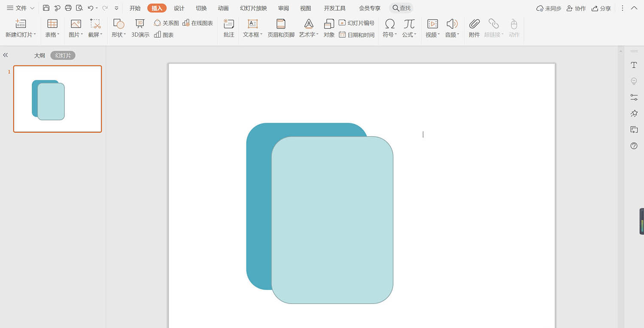The height and width of the screenshot is (328, 644).
Task: Click the Print icon in quick access toolbar
Action: tap(68, 8)
